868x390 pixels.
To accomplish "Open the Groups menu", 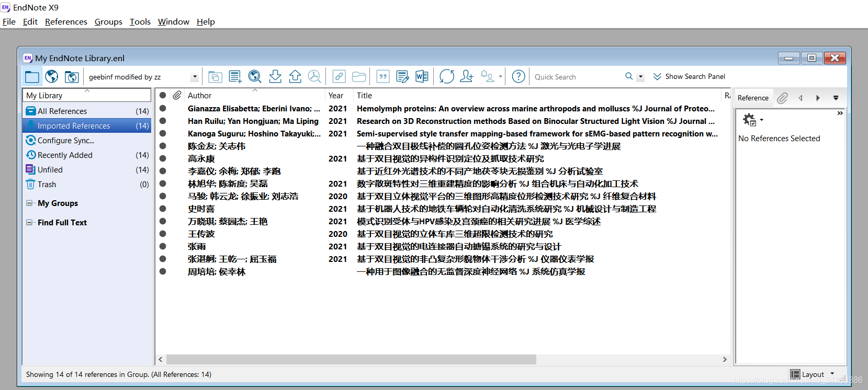I will click(x=108, y=21).
